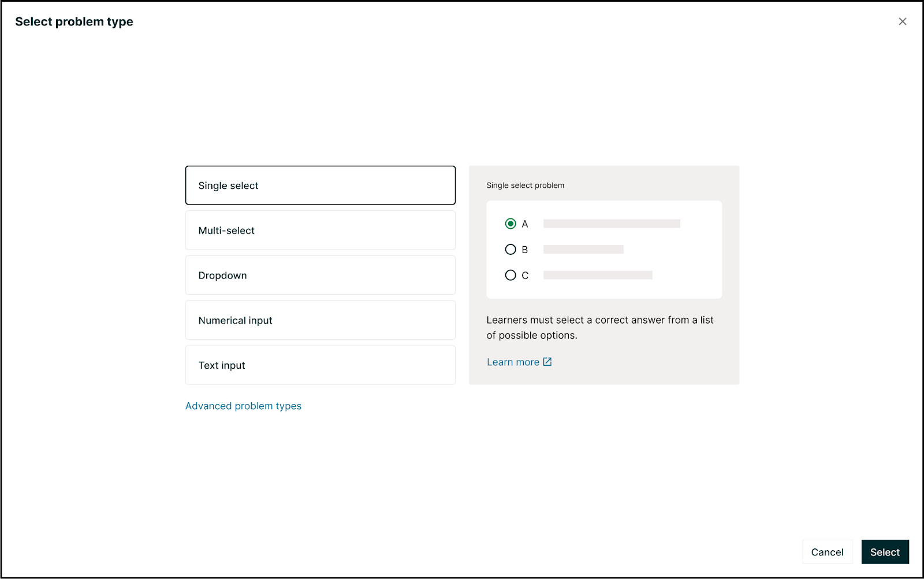Click the 'Select problem type' dialog title
This screenshot has width=924, height=579.
click(x=74, y=22)
